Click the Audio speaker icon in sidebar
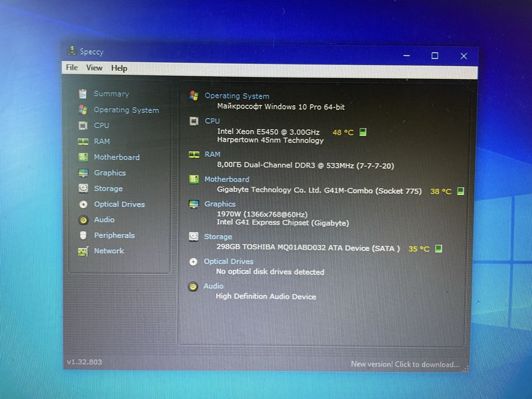 83,220
